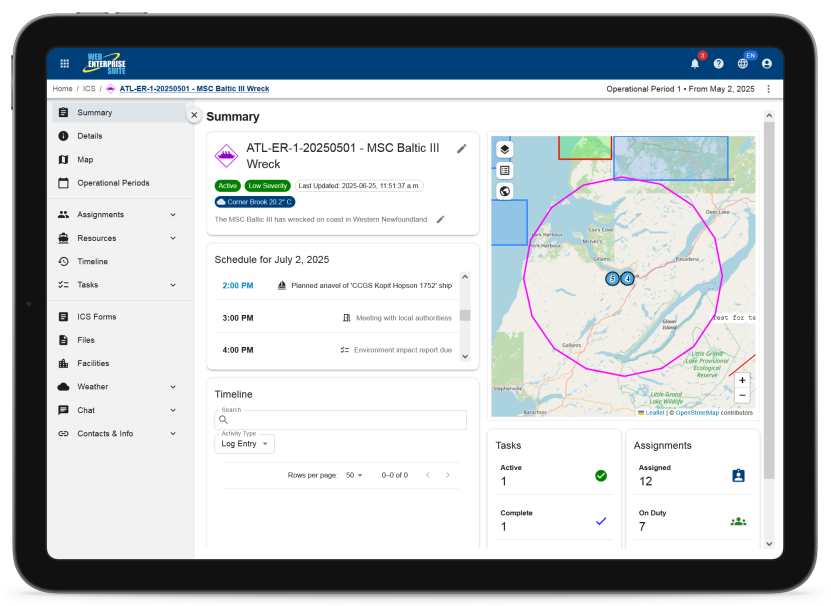Click MSC Baltic III Wreck breadcrumb link

point(195,89)
